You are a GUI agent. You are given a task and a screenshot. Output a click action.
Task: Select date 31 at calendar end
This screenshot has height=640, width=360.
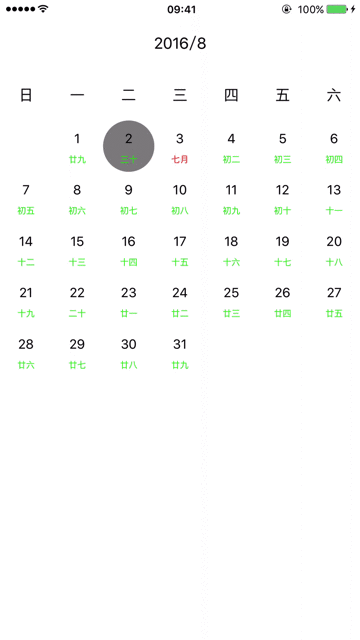coord(180,352)
